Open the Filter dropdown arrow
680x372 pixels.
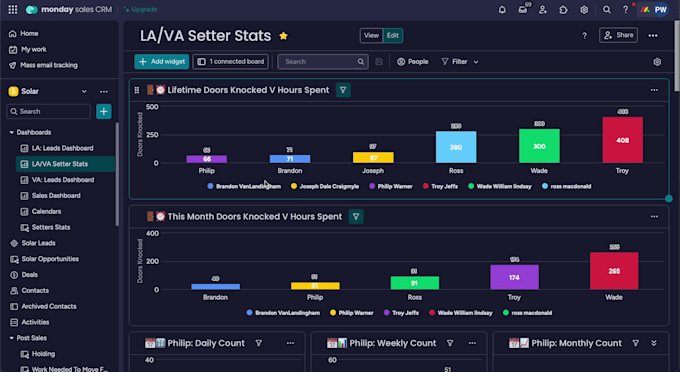pyautogui.click(x=476, y=62)
